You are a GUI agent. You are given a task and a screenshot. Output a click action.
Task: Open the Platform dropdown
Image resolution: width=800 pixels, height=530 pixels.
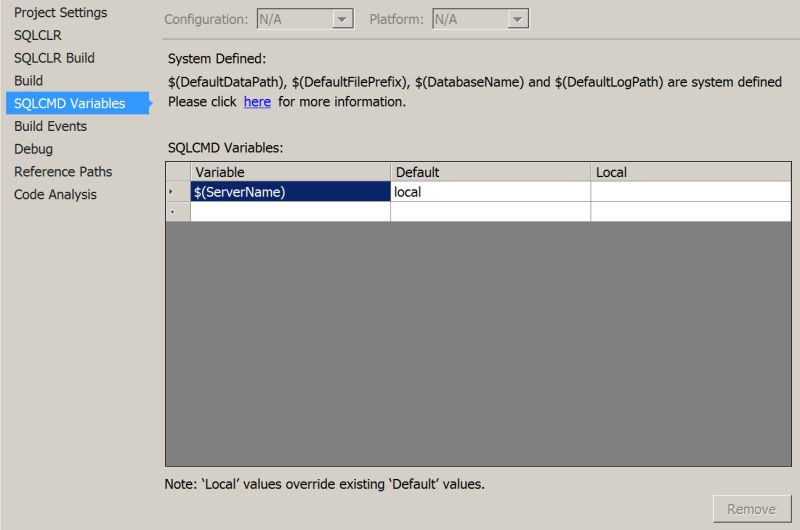tap(480, 19)
